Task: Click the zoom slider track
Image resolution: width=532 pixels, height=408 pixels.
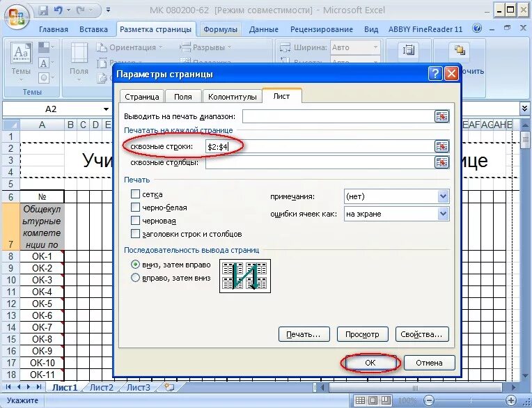Action: click(x=470, y=400)
